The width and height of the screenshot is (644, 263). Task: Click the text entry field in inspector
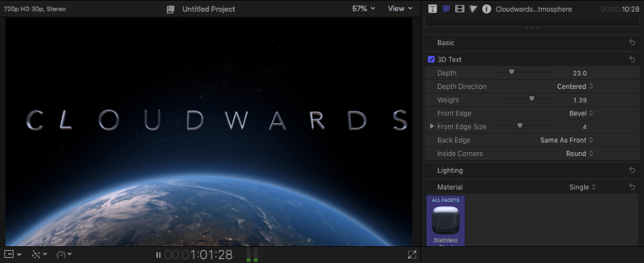coord(533,22)
